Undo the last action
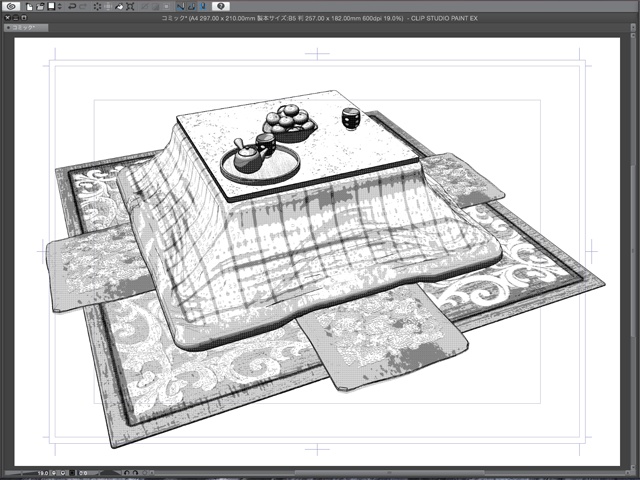Viewport: 640px width, 480px height. click(x=72, y=7)
